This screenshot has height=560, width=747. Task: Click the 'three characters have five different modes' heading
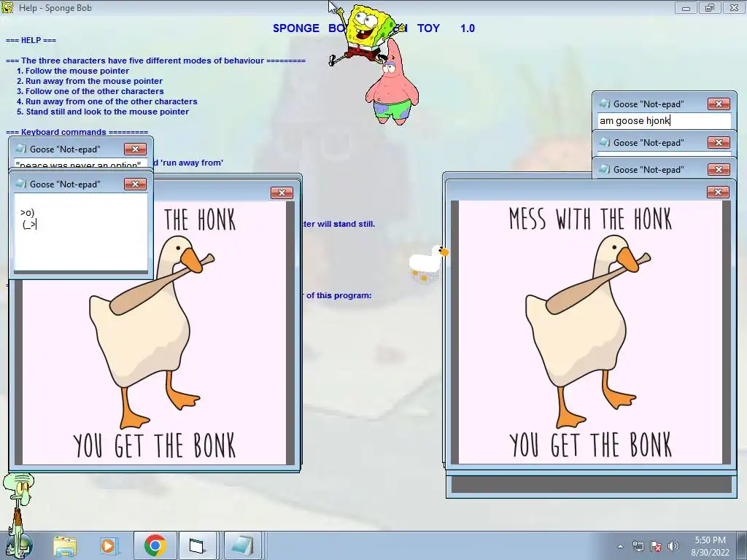[155, 61]
